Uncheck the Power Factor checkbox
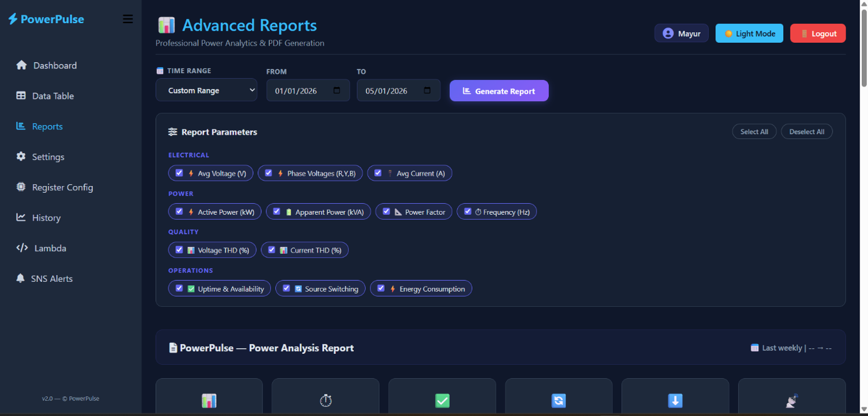 386,212
